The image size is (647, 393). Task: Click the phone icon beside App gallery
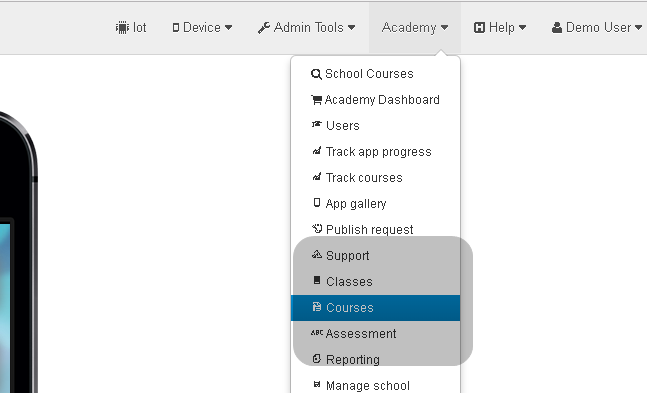tap(316, 202)
